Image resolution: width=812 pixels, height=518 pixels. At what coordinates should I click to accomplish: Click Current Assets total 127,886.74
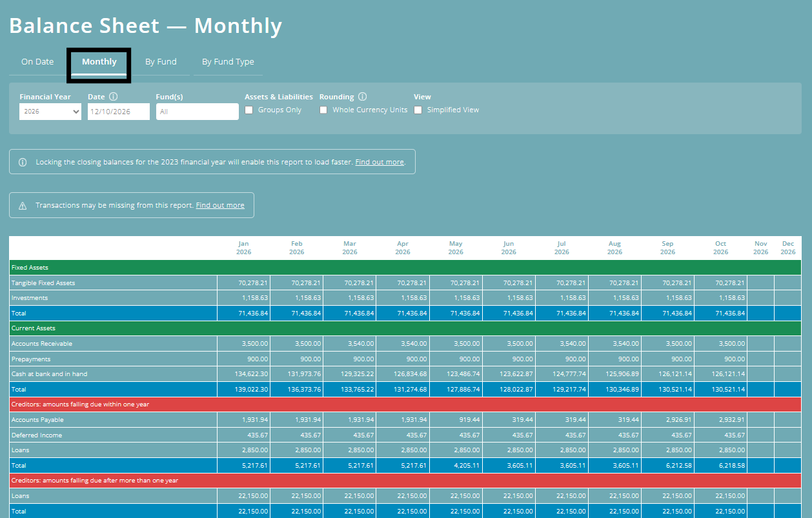pyautogui.click(x=462, y=390)
